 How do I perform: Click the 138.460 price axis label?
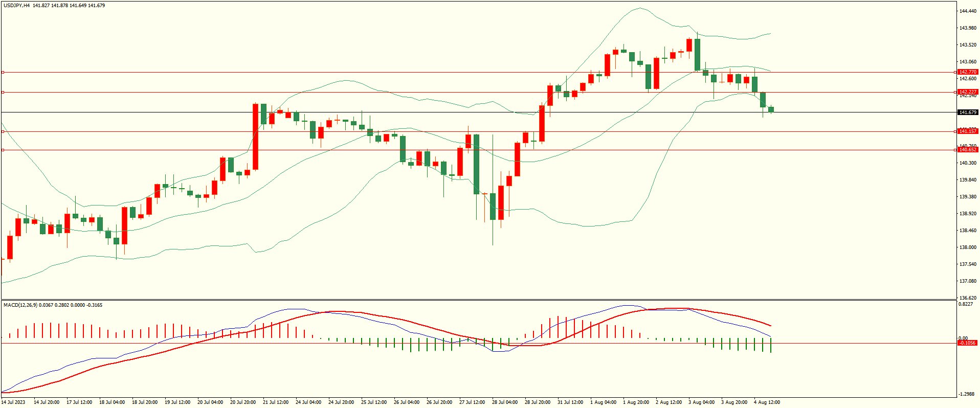pyautogui.click(x=968, y=231)
